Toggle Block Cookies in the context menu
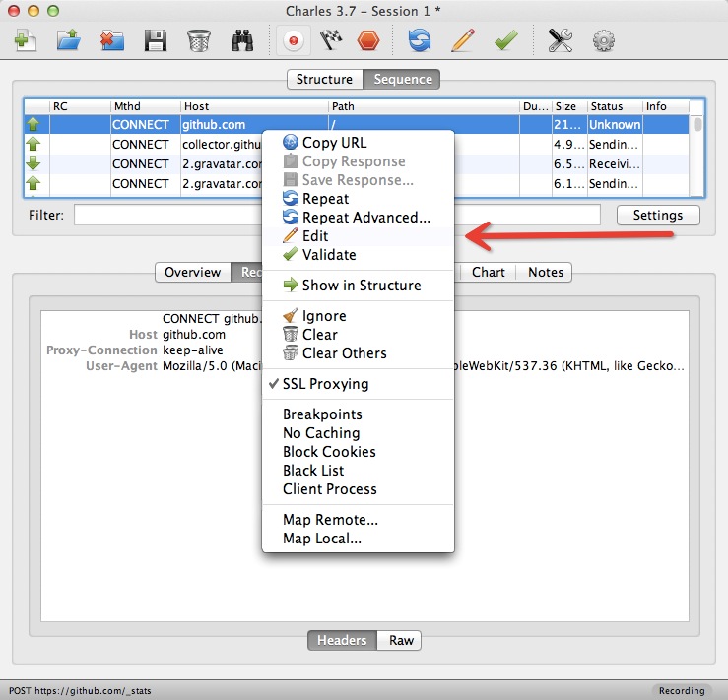The image size is (728, 700). coord(329,452)
